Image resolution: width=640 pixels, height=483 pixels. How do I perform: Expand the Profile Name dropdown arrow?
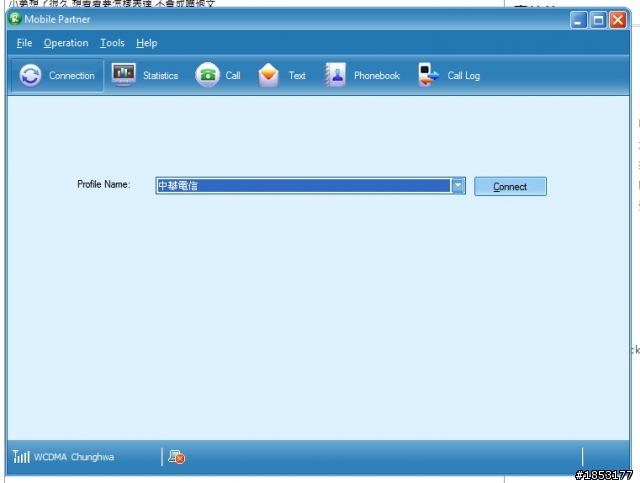[x=458, y=185]
